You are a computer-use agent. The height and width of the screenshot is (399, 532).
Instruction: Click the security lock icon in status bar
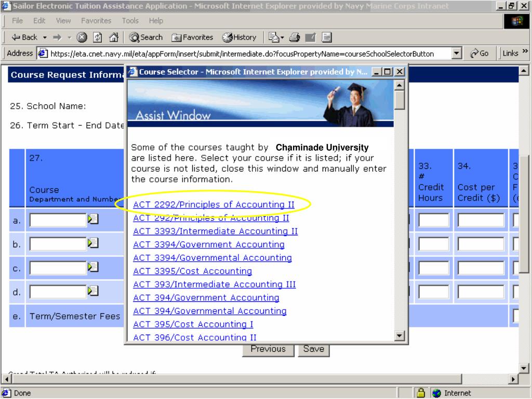(421, 393)
